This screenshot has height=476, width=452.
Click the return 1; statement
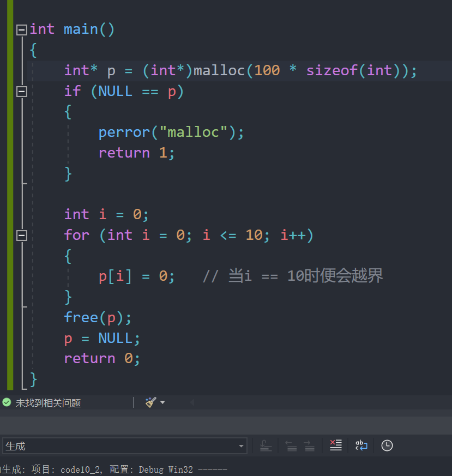pyautogui.click(x=137, y=153)
